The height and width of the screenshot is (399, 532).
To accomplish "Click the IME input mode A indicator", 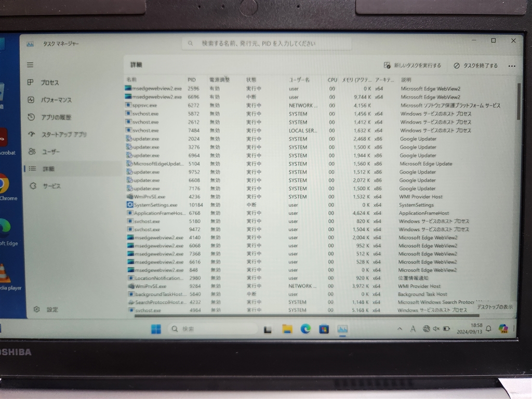I will [x=413, y=328].
